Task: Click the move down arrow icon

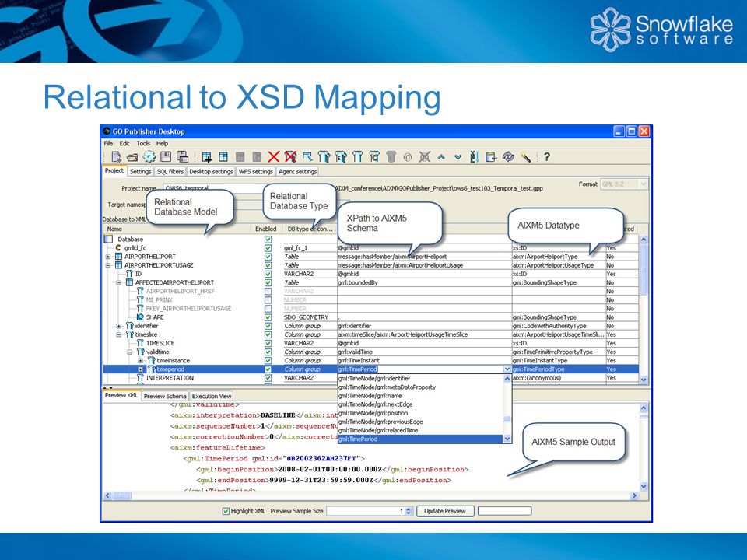Action: coord(458,156)
